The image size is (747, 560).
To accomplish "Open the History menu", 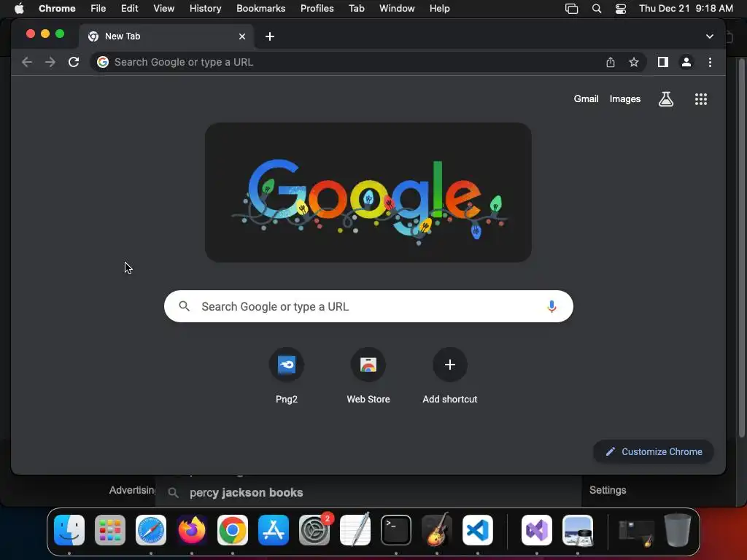I will [205, 8].
